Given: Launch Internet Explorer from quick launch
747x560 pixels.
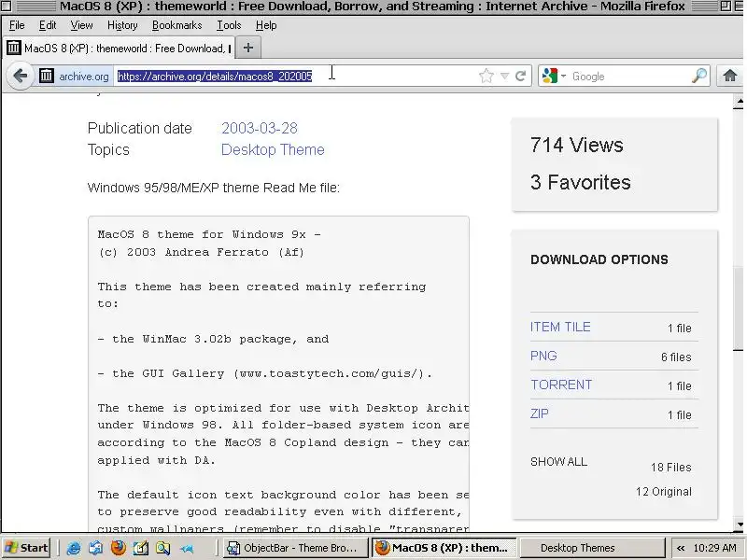Looking at the screenshot, I should (74, 548).
